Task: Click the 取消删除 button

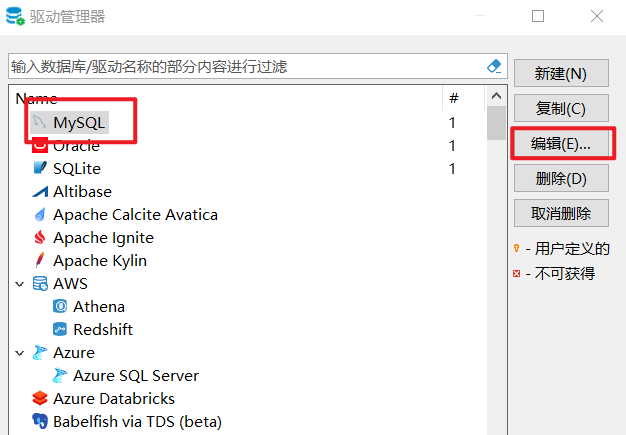Action: (561, 213)
